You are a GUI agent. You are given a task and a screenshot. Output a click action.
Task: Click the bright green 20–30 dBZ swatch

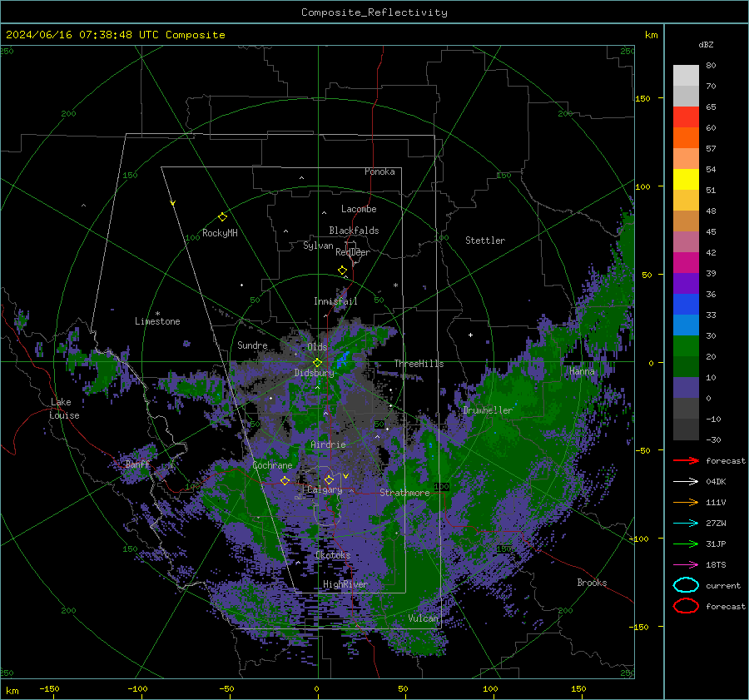pos(686,346)
